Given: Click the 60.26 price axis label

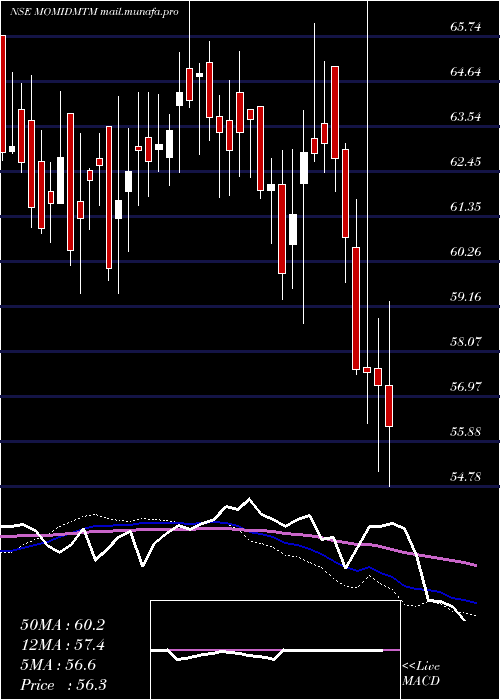Looking at the screenshot, I should click(466, 252).
